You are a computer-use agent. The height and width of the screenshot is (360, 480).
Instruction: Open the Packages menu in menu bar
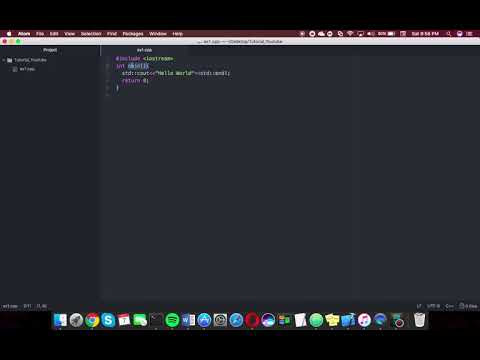pyautogui.click(x=133, y=34)
